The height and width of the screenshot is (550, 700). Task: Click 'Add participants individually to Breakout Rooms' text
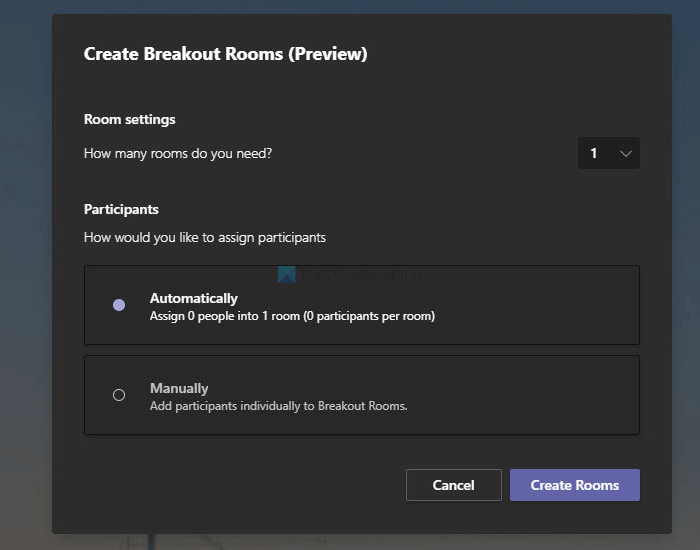click(279, 406)
